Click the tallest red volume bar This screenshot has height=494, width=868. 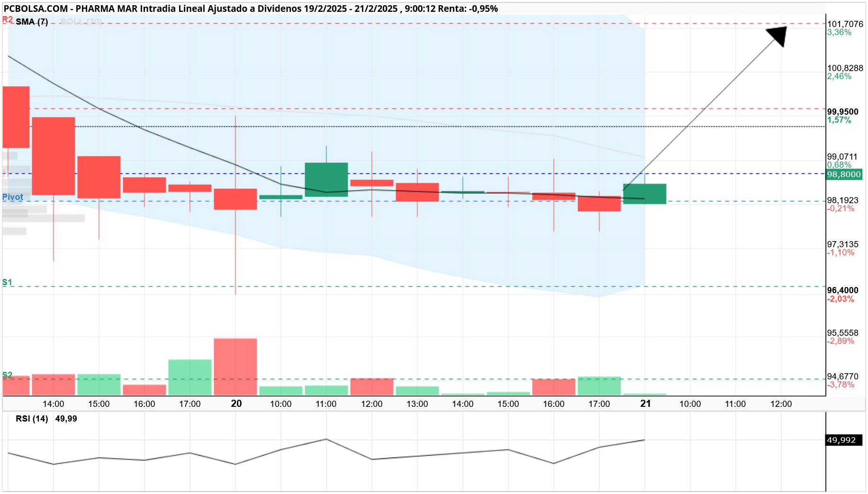pyautogui.click(x=235, y=367)
